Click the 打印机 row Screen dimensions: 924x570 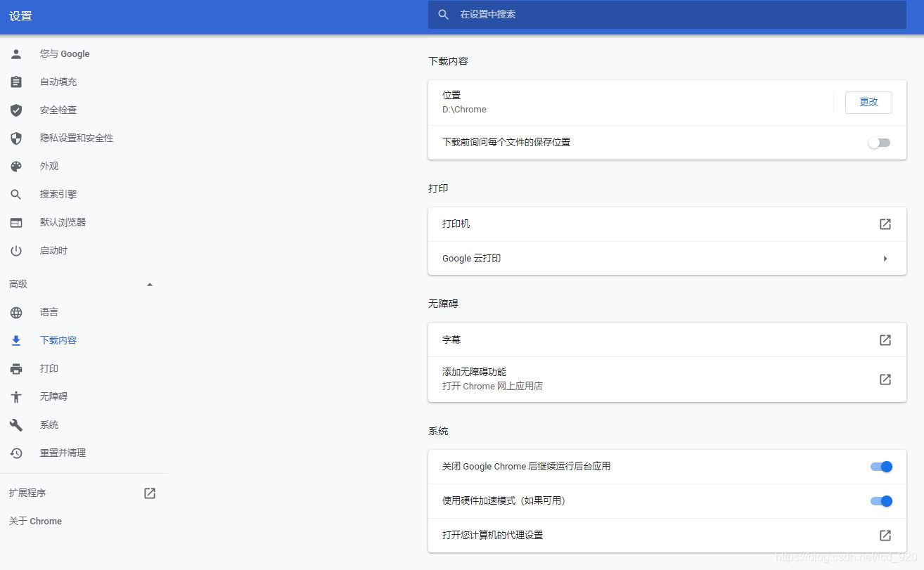667,224
